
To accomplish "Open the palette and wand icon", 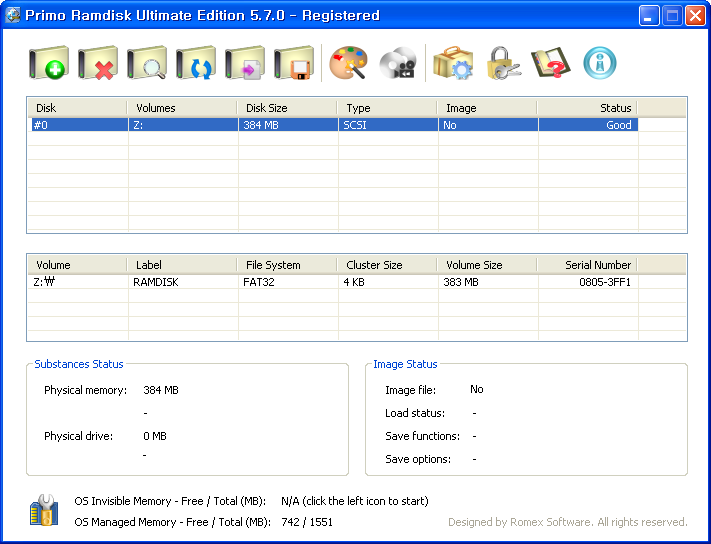I will click(x=348, y=63).
